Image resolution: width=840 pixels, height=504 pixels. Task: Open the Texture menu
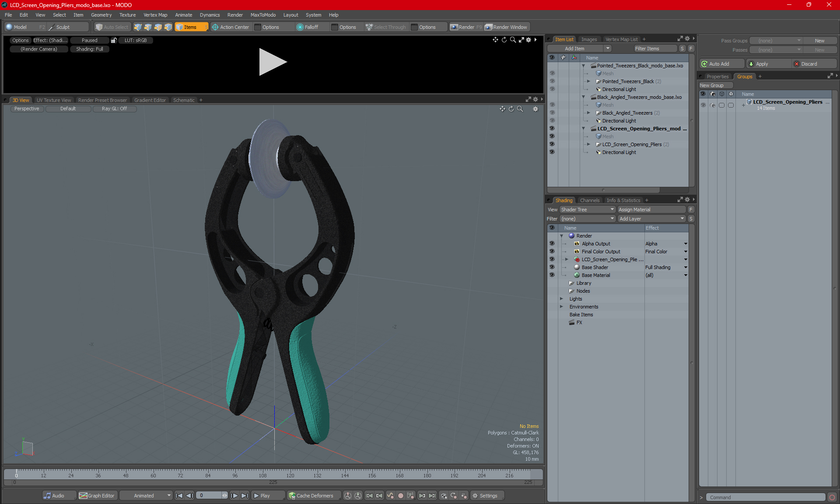(127, 15)
